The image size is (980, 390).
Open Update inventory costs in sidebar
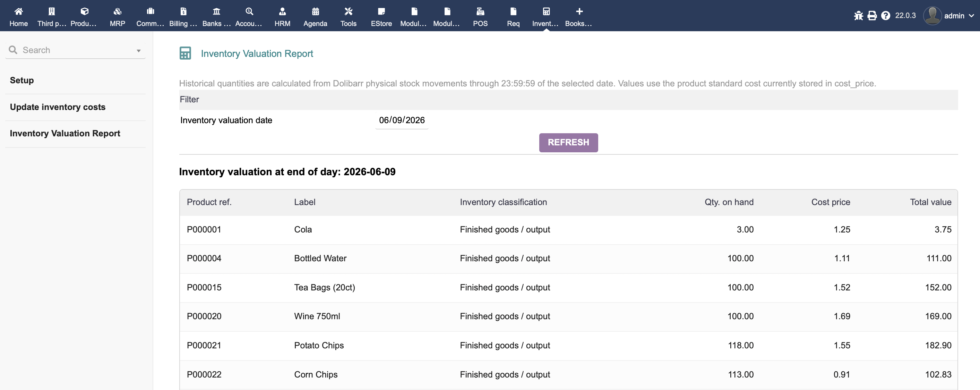[x=58, y=107]
